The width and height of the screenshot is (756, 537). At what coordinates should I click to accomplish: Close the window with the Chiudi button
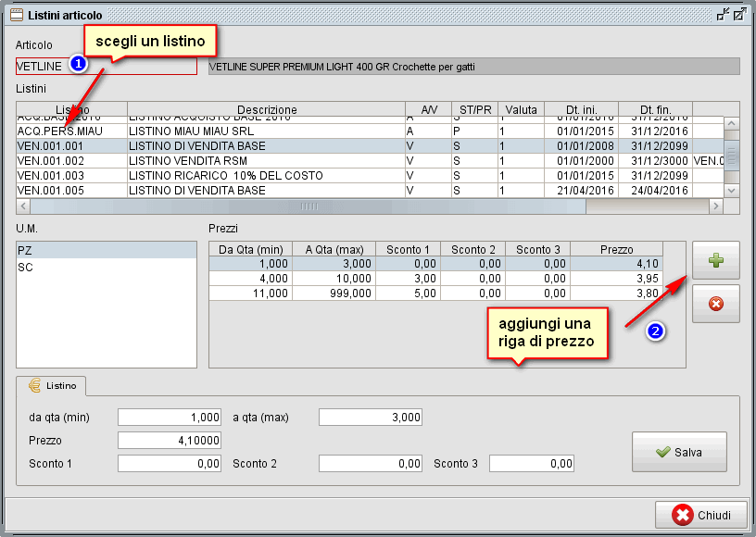(699, 515)
